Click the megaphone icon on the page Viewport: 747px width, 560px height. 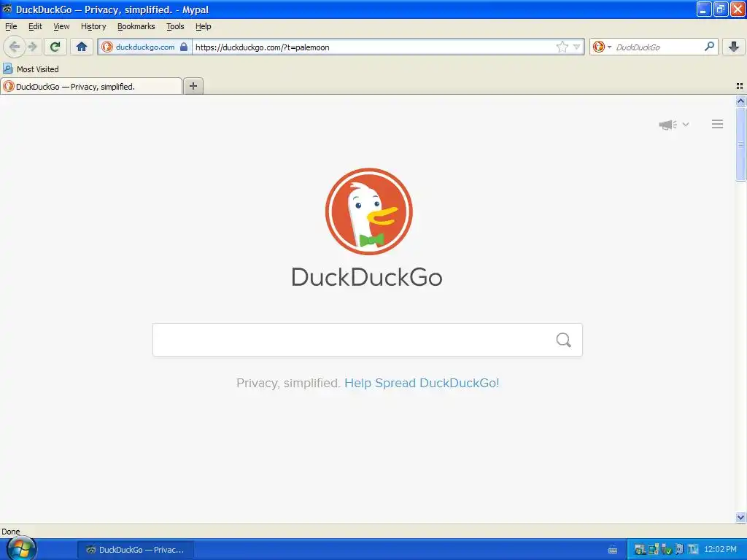tap(667, 125)
